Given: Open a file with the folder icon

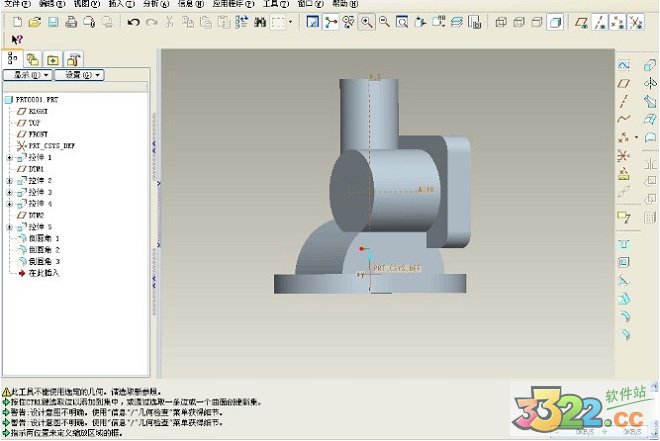Looking at the screenshot, I should pyautogui.click(x=35, y=22).
